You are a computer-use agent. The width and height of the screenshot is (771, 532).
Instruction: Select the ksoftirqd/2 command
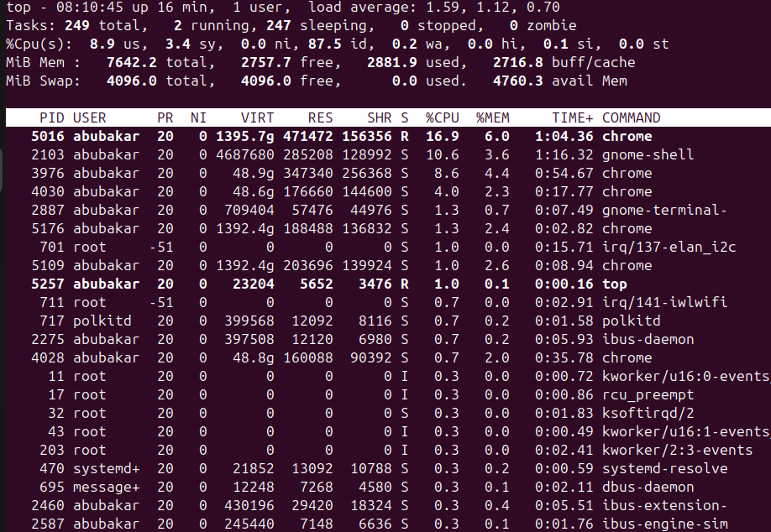pyautogui.click(x=648, y=413)
